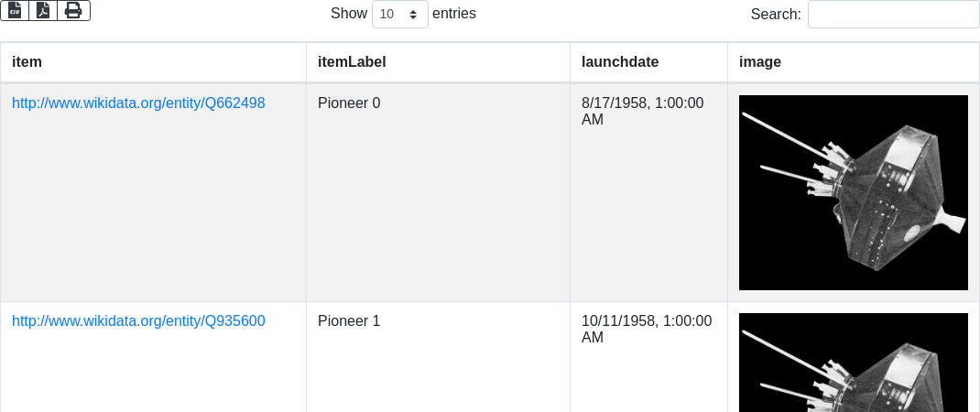Screen dimensions: 980x412
Task: Click into the Search input field
Action: pos(893,14)
